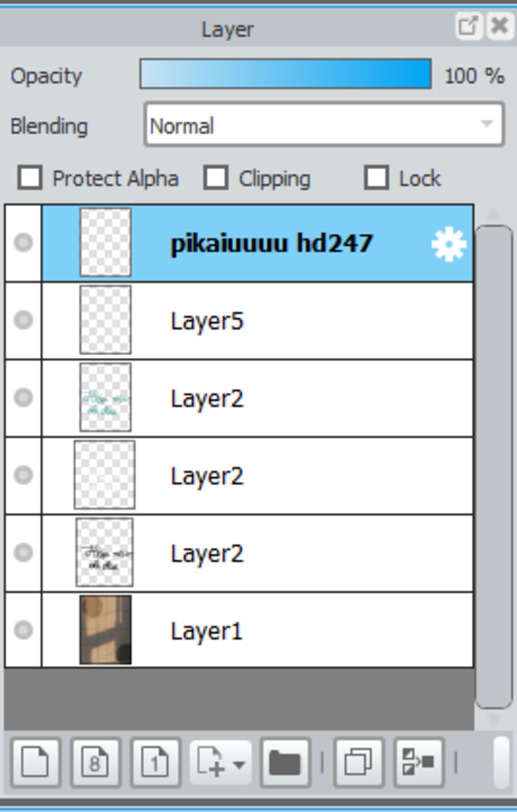Open pikaiuuuu hd247 layer settings gear
This screenshot has width=517, height=812.
449,245
